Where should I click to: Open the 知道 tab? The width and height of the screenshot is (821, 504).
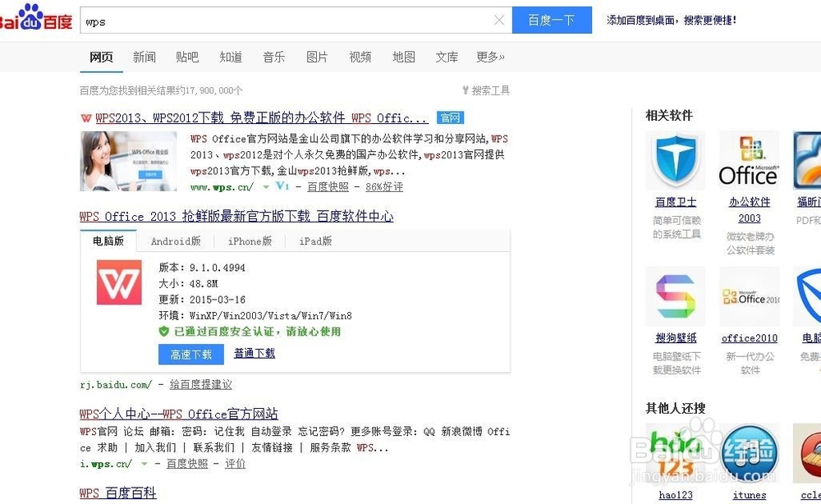tap(231, 57)
